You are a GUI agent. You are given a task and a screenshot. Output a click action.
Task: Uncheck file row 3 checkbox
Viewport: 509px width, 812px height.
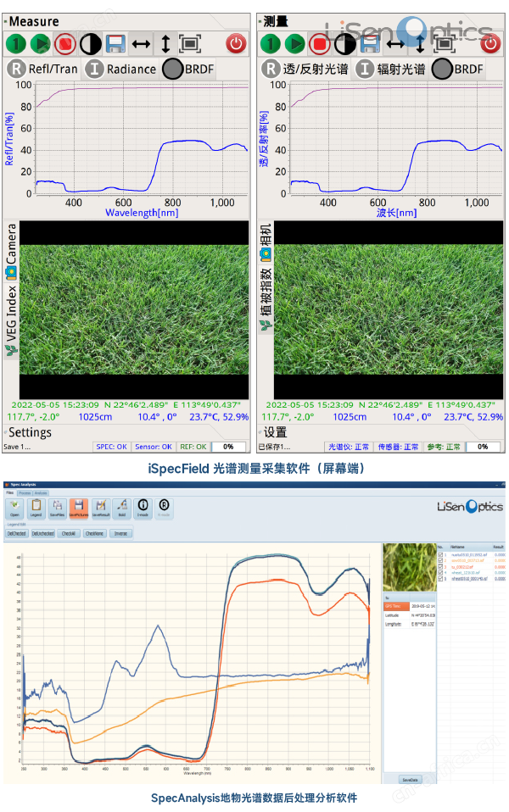[x=440, y=567]
